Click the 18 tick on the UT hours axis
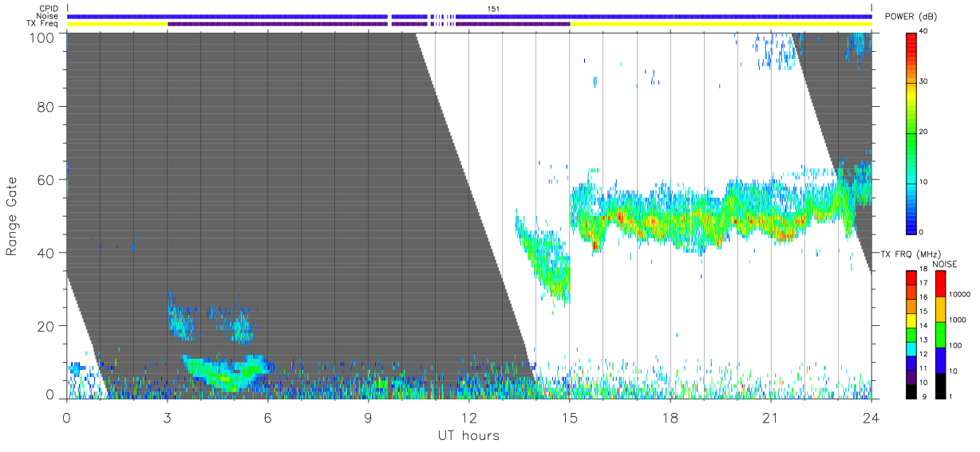The width and height of the screenshot is (980, 452). [x=670, y=417]
